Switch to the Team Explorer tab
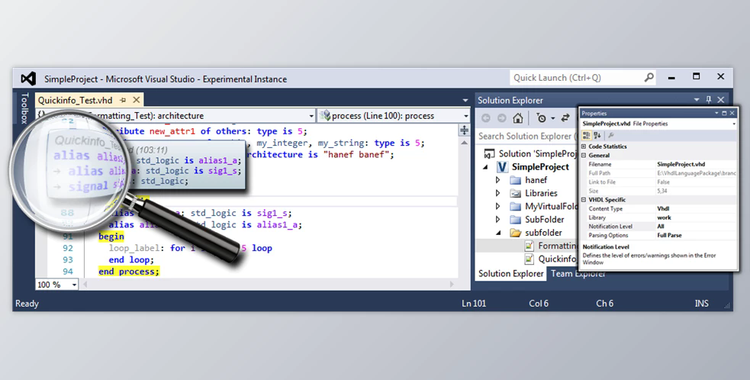The image size is (750, 380). pos(578,274)
